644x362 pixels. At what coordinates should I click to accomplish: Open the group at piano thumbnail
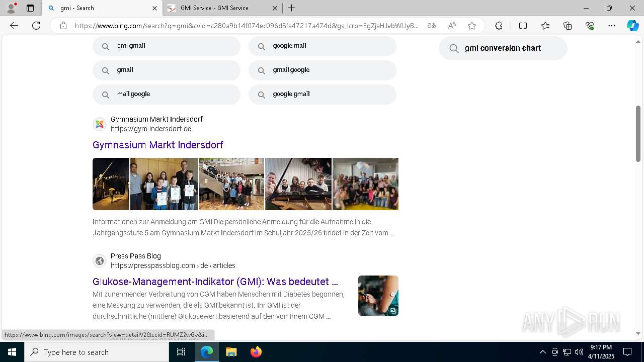click(x=298, y=184)
